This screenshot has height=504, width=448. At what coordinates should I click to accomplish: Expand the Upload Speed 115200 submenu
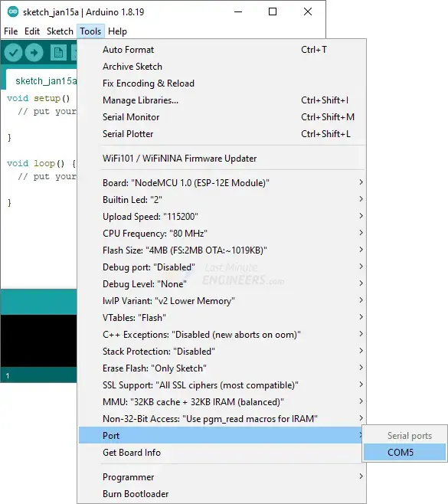click(222, 217)
